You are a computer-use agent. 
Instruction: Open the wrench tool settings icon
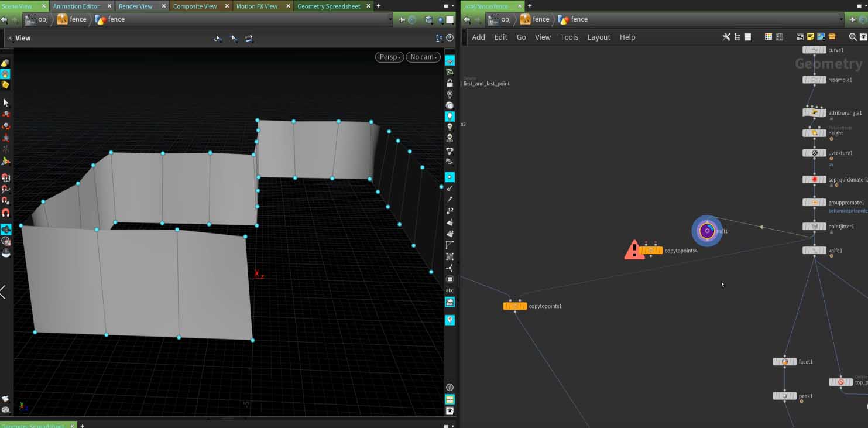pos(726,37)
